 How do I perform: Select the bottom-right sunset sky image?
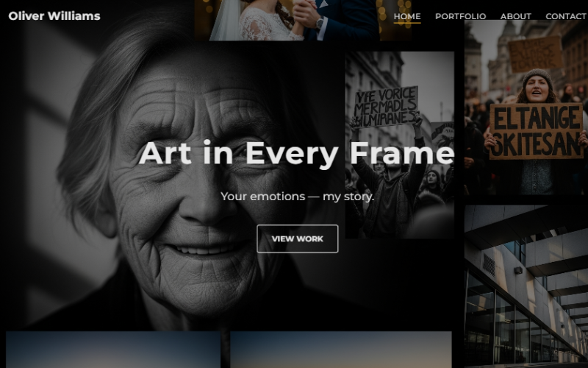341,350
